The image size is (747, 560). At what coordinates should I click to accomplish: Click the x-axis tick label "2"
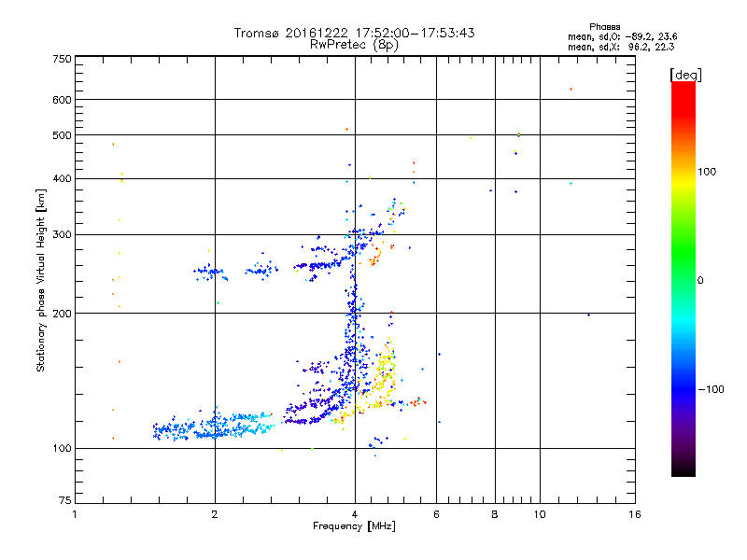click(215, 514)
